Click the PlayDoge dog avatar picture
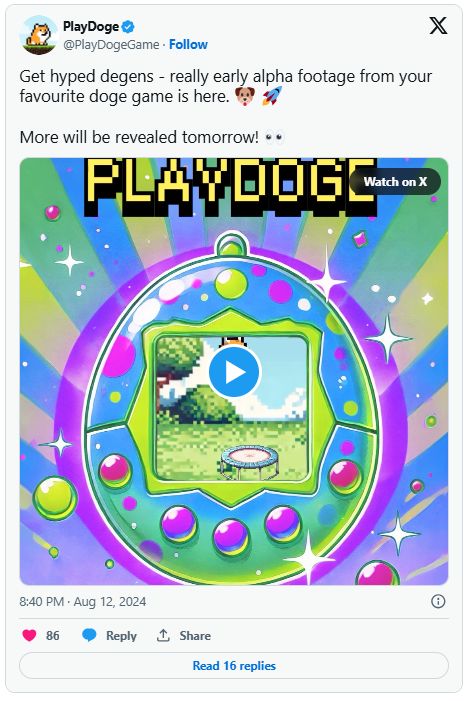The width and height of the screenshot is (471, 701). click(x=39, y=35)
